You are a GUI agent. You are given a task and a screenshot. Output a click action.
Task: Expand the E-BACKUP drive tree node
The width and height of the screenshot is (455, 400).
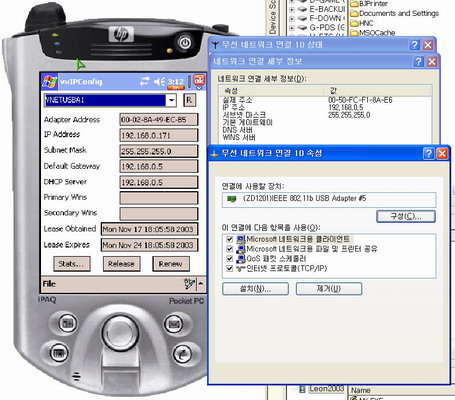pos(292,9)
